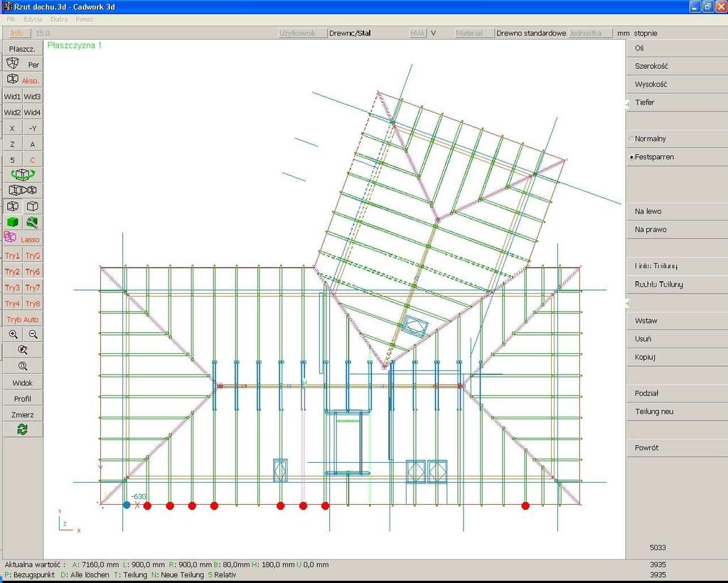Click Na prawo
This screenshot has width=728, height=583.
point(678,230)
